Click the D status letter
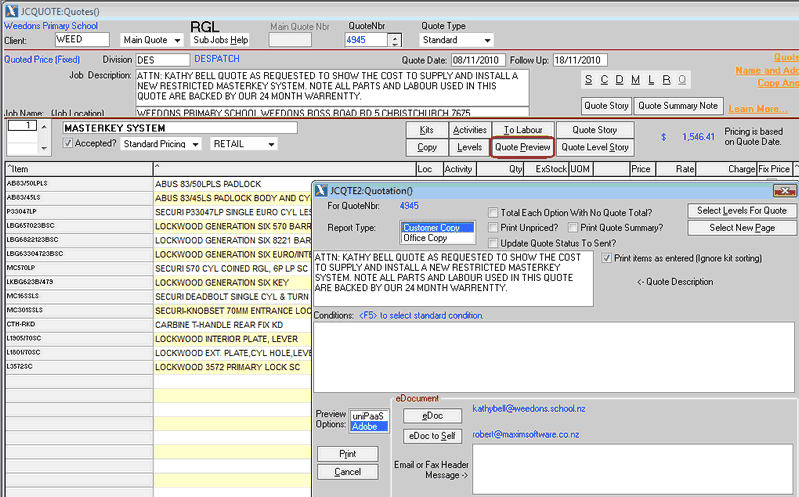The image size is (799, 497). (x=619, y=80)
